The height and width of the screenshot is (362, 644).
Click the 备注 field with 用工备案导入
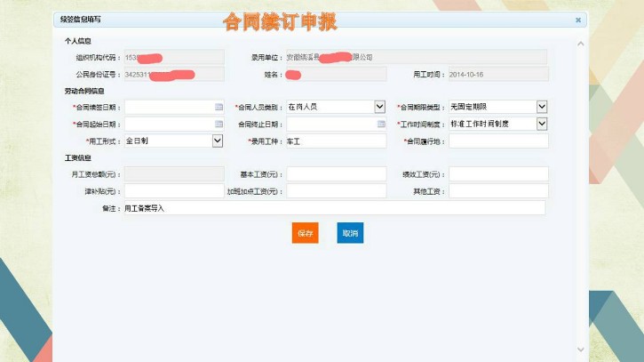click(x=335, y=208)
